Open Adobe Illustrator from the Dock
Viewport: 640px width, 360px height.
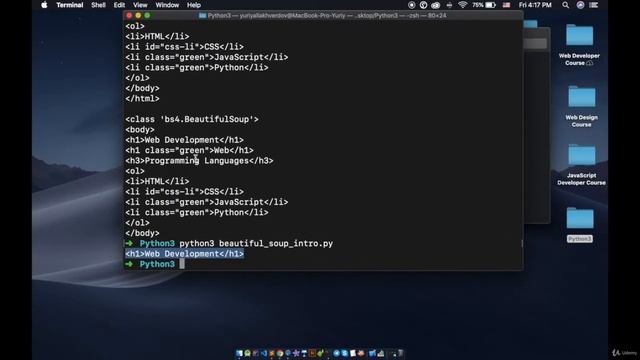(x=312, y=353)
